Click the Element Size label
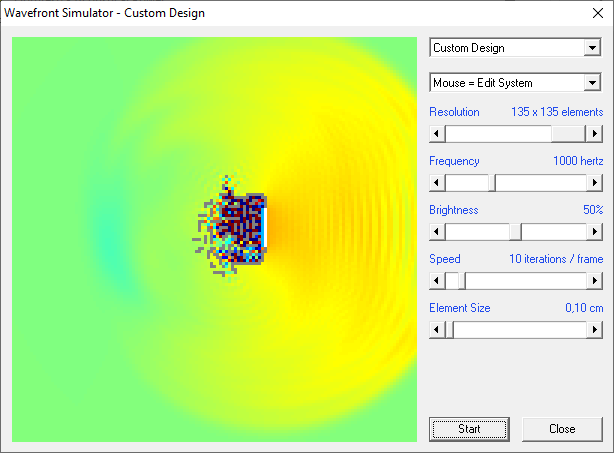The height and width of the screenshot is (453, 614). click(460, 308)
